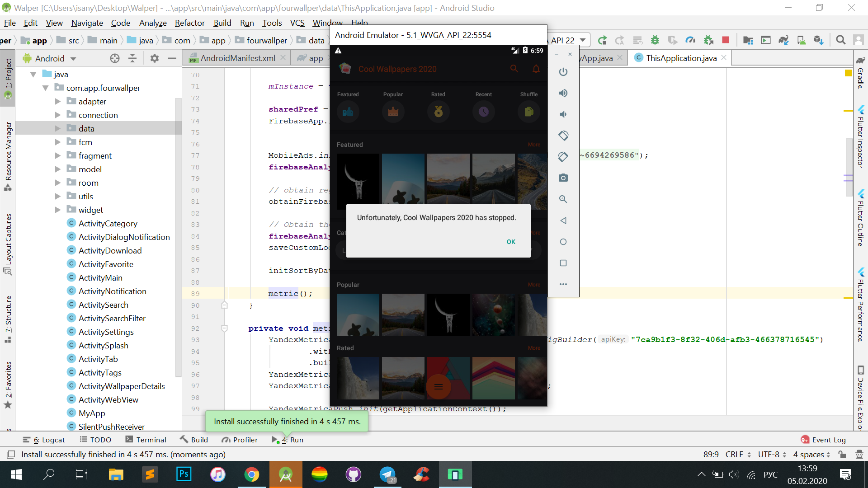This screenshot has height=488, width=868.
Task: Expand the adapter package
Action: [x=58, y=102]
